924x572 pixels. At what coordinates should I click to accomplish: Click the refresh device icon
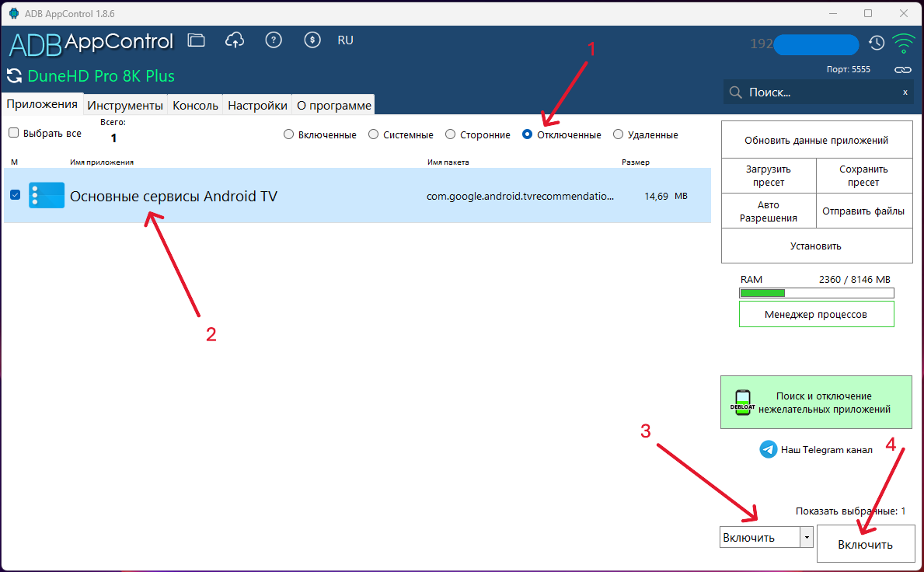(14, 76)
